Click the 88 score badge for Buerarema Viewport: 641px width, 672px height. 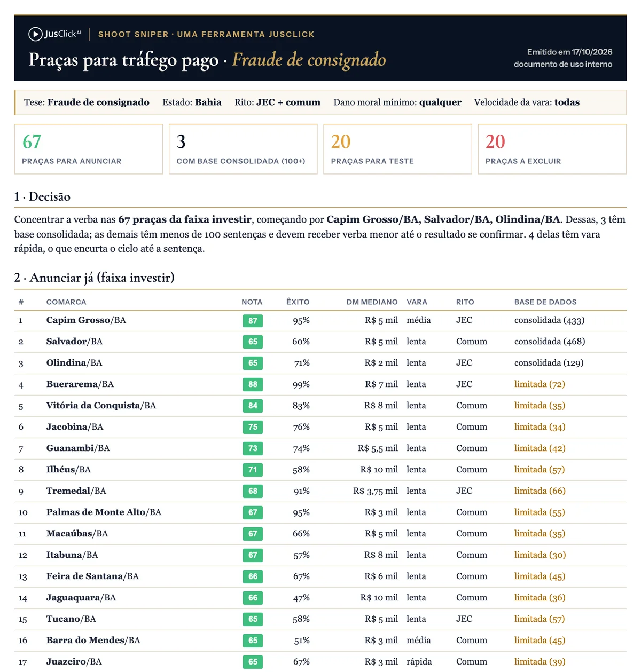pyautogui.click(x=253, y=384)
